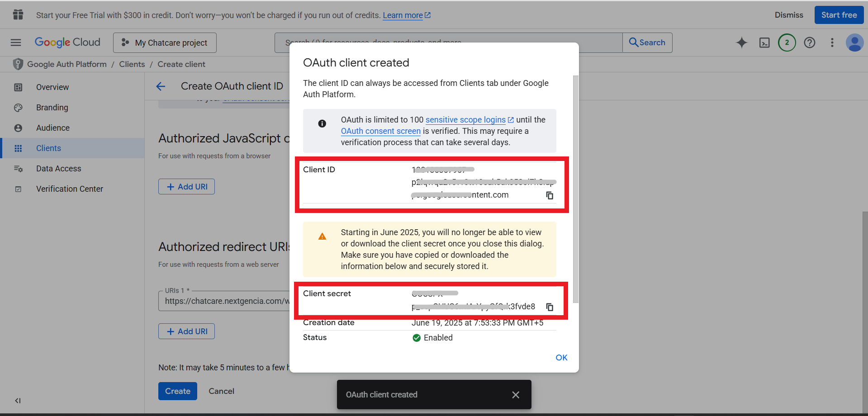
Task: Copy the Client secret to clipboard
Action: 550,307
